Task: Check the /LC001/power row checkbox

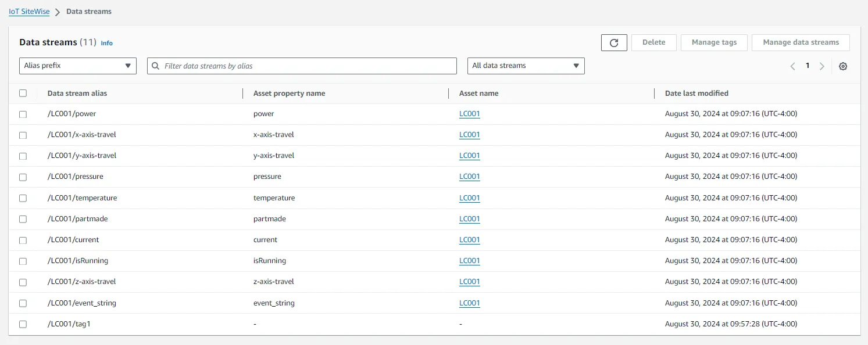Action: pyautogui.click(x=23, y=114)
